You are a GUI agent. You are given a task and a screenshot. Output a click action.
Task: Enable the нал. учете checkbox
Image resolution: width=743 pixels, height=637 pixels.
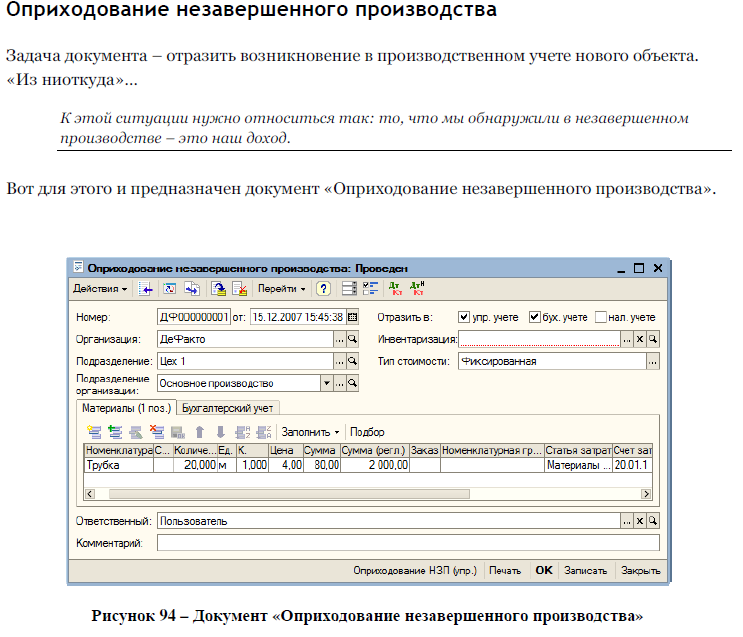[x=600, y=317]
